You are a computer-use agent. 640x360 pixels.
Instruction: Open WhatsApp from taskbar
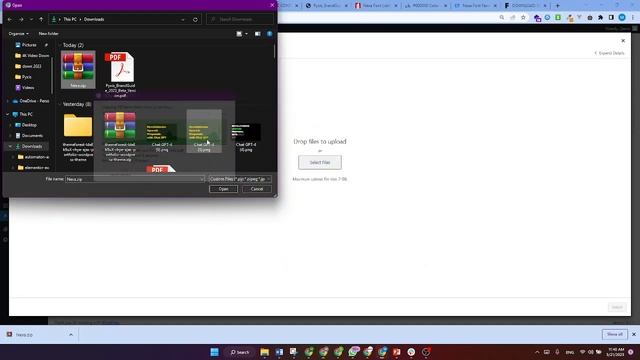(x=353, y=351)
